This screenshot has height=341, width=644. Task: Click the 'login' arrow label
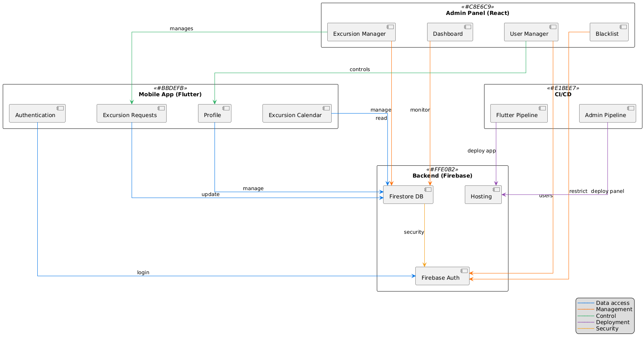click(x=143, y=273)
